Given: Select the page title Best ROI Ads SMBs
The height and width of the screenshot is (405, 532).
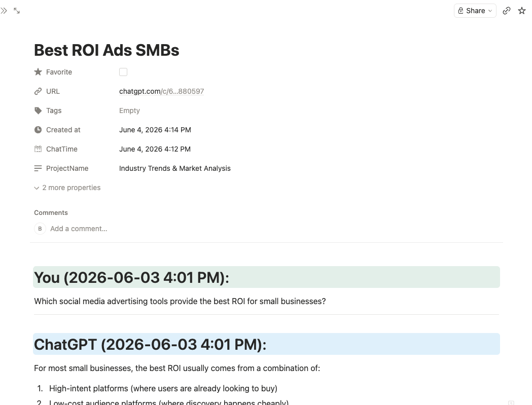Looking at the screenshot, I should click(107, 50).
